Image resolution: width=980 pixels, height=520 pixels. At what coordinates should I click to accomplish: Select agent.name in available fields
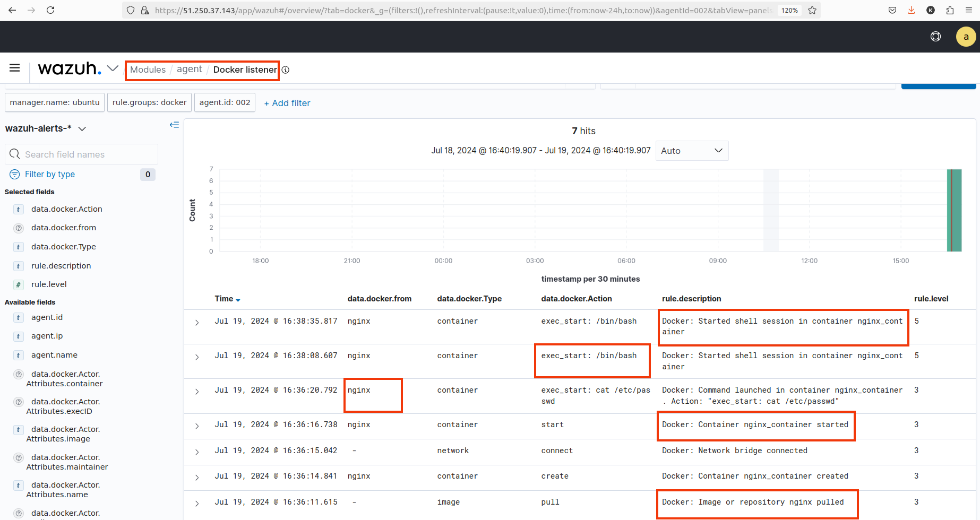click(54, 355)
